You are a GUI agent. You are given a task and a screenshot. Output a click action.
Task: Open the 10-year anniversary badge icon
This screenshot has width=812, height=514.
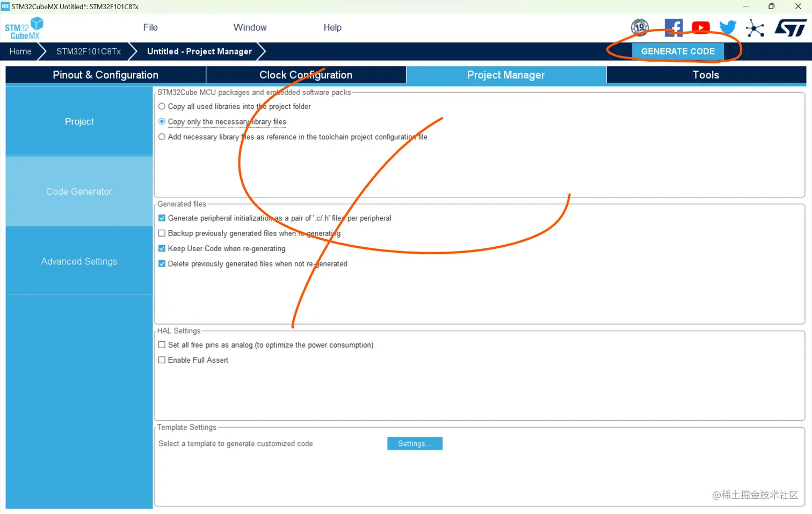coord(640,27)
